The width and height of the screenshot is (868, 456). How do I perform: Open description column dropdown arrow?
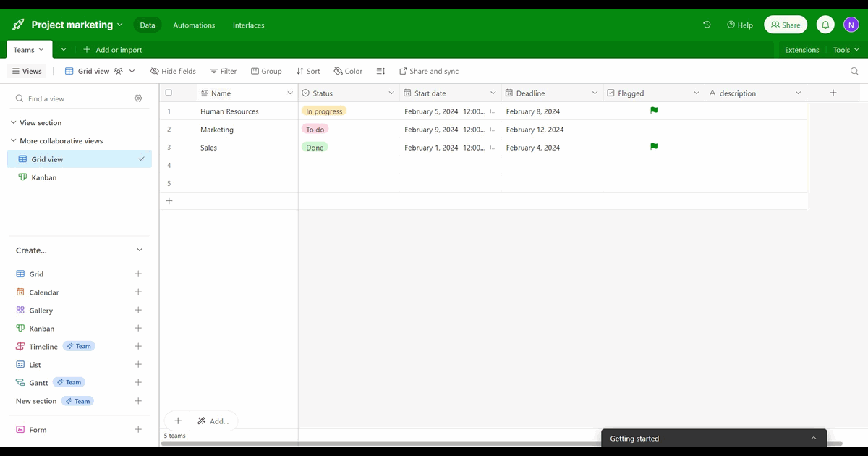799,93
